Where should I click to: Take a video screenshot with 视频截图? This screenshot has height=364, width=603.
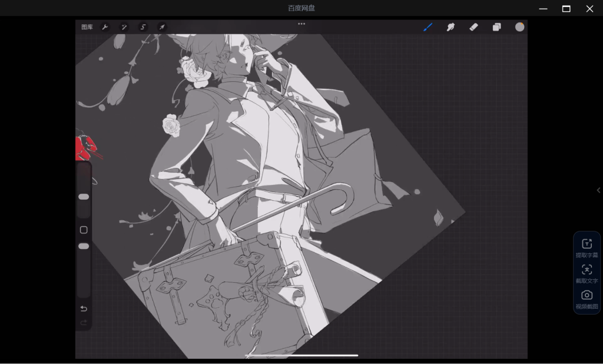tap(587, 299)
